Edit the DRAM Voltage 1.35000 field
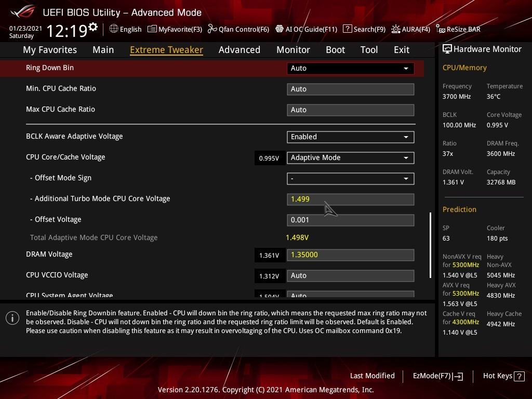The width and height of the screenshot is (532, 399). (351, 255)
